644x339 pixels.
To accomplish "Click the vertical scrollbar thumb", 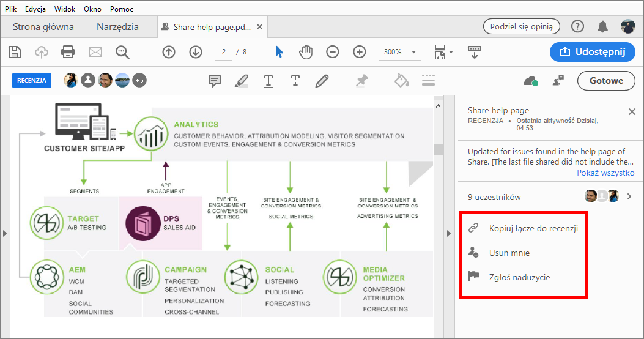I will [x=439, y=149].
